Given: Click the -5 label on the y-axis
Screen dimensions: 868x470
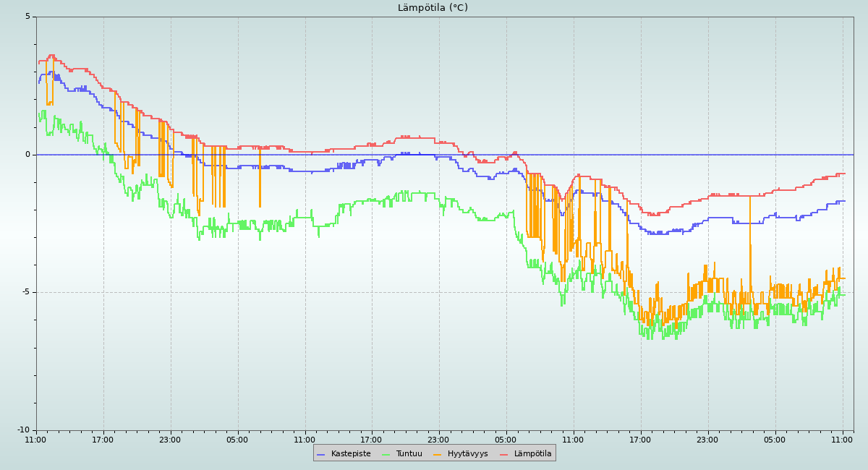Looking at the screenshot, I should tap(26, 292).
